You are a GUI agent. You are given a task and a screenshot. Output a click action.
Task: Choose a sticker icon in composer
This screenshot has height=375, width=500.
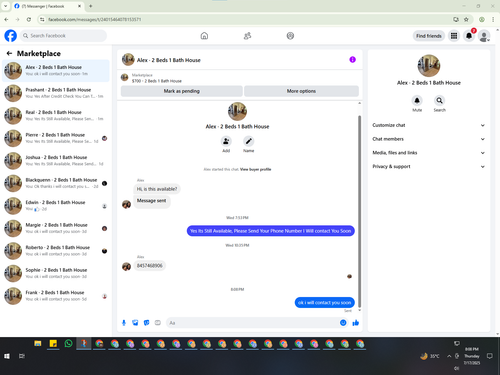146,323
